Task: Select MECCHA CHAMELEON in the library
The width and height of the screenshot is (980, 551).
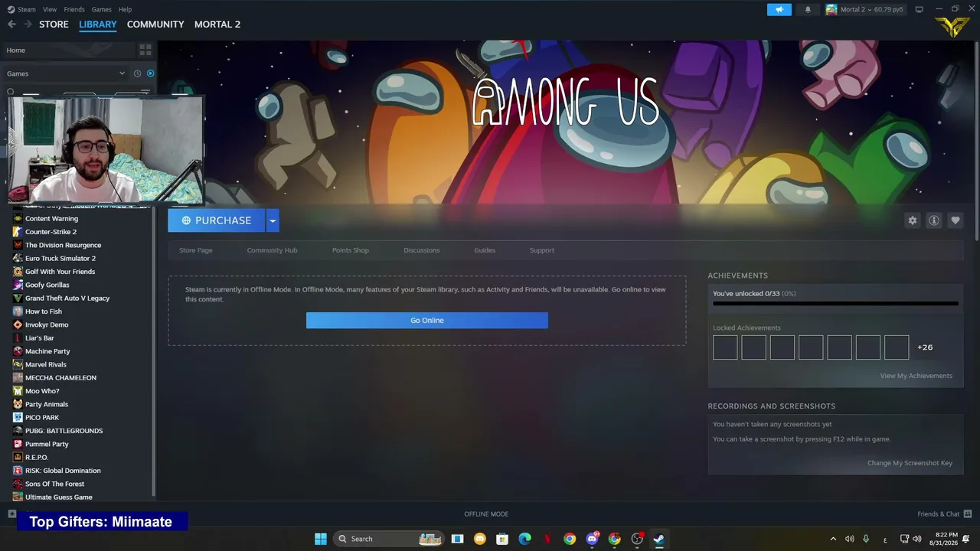Action: click(60, 378)
